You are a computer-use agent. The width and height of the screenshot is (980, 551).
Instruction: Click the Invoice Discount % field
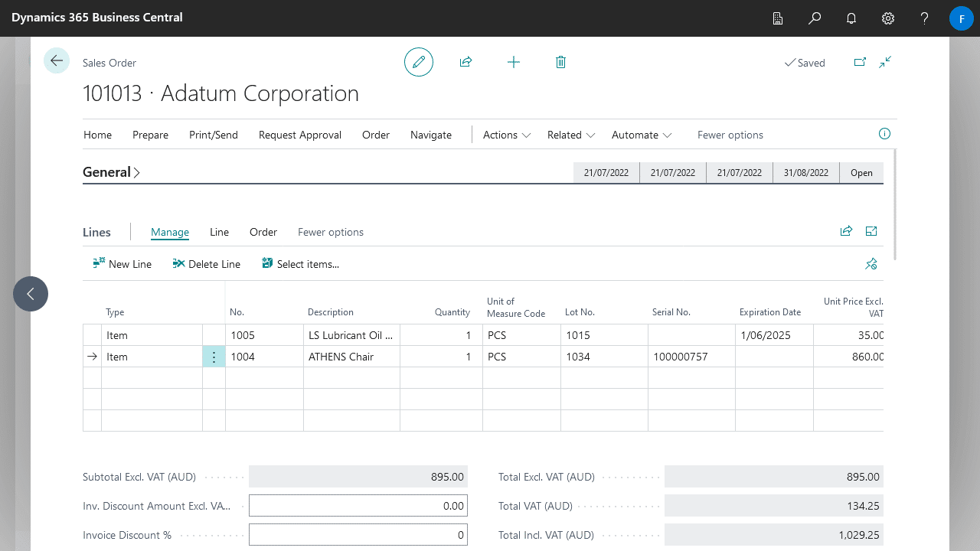click(x=358, y=535)
